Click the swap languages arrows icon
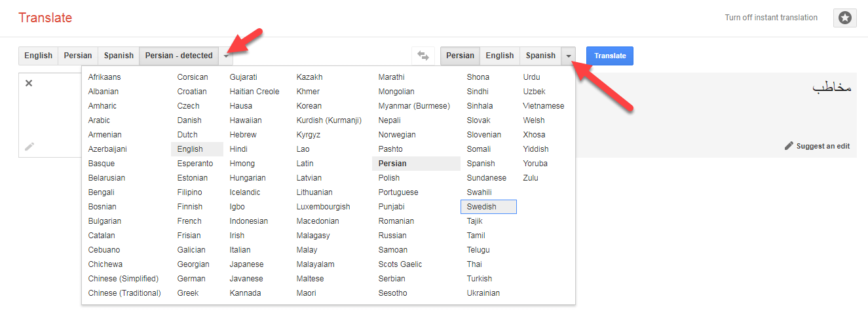 (423, 56)
